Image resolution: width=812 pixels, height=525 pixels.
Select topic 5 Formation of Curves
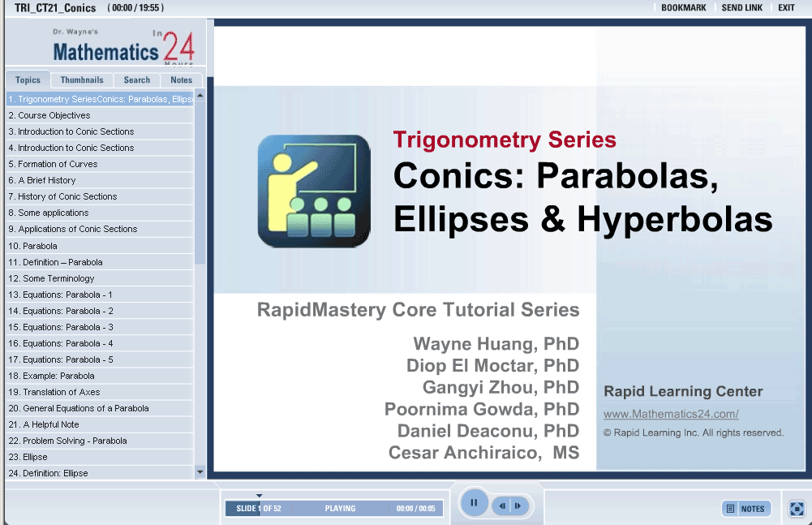tap(100, 164)
